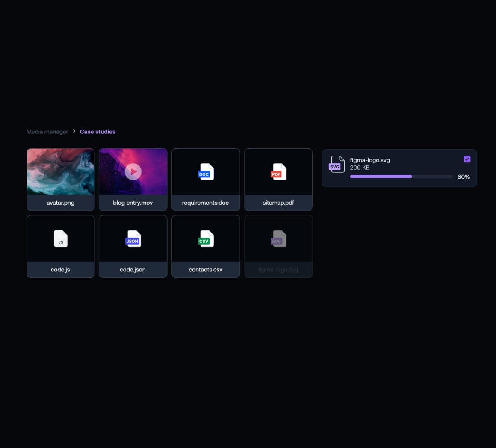Viewport: 496px width, 448px height.
Task: Click the requirements.doc file name label
Action: (x=205, y=203)
